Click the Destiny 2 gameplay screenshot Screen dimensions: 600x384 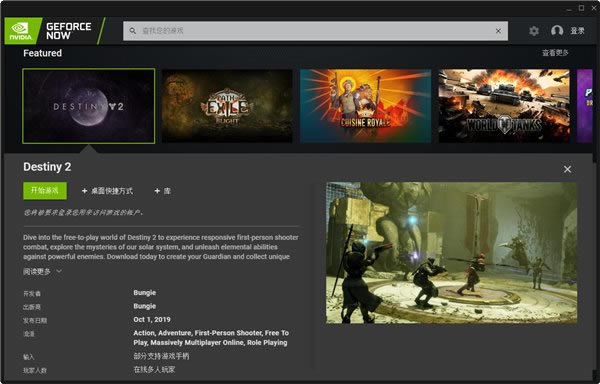coord(452,253)
